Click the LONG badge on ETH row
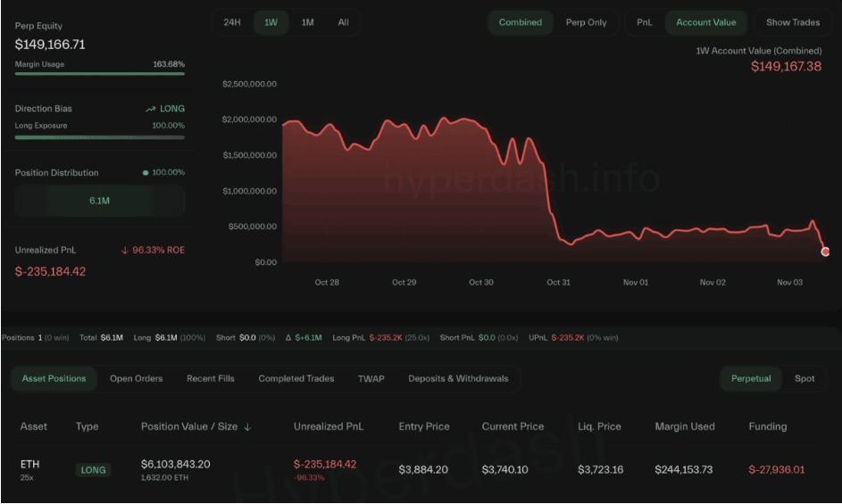Viewport: 842px width, 504px height. tap(93, 470)
